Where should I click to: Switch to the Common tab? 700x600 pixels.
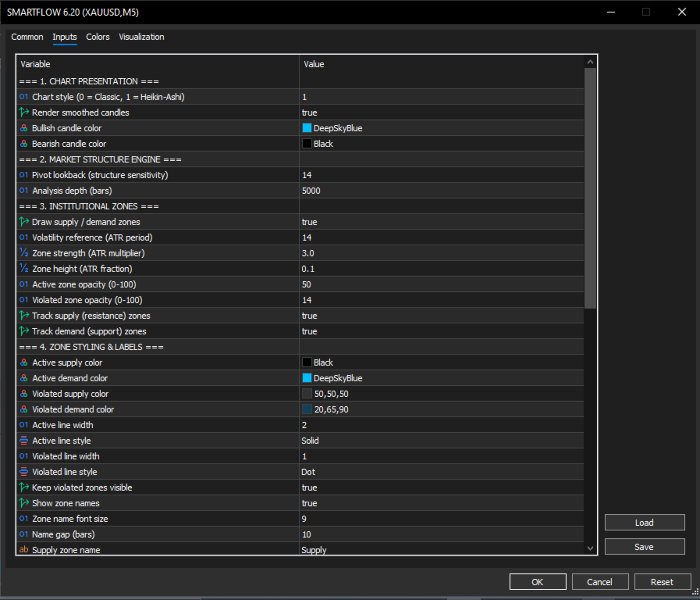[x=27, y=37]
